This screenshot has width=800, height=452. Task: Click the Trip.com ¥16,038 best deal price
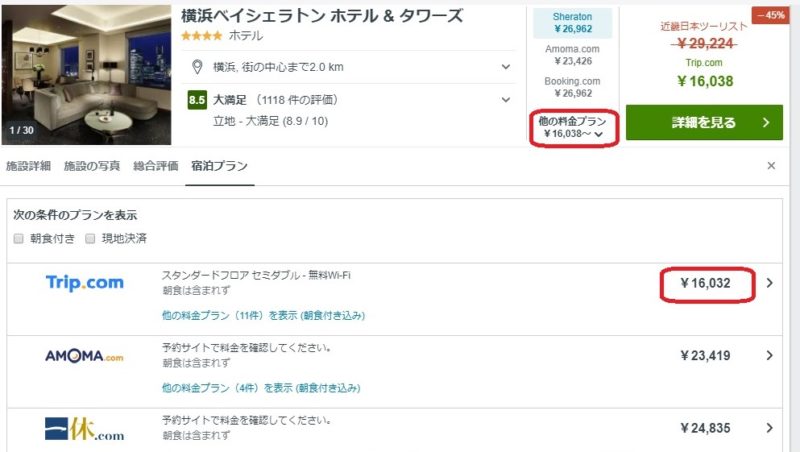705,81
